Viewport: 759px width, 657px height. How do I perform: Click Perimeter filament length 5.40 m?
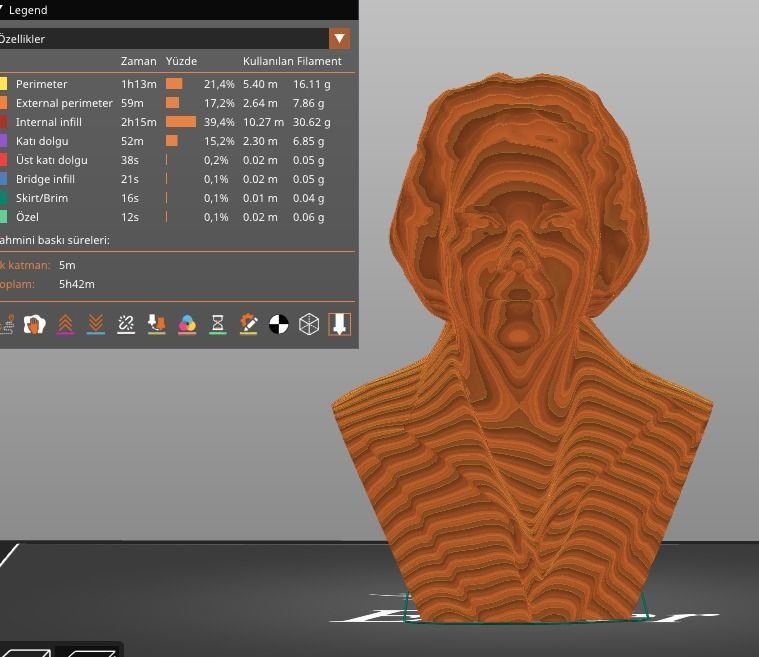pyautogui.click(x=260, y=84)
